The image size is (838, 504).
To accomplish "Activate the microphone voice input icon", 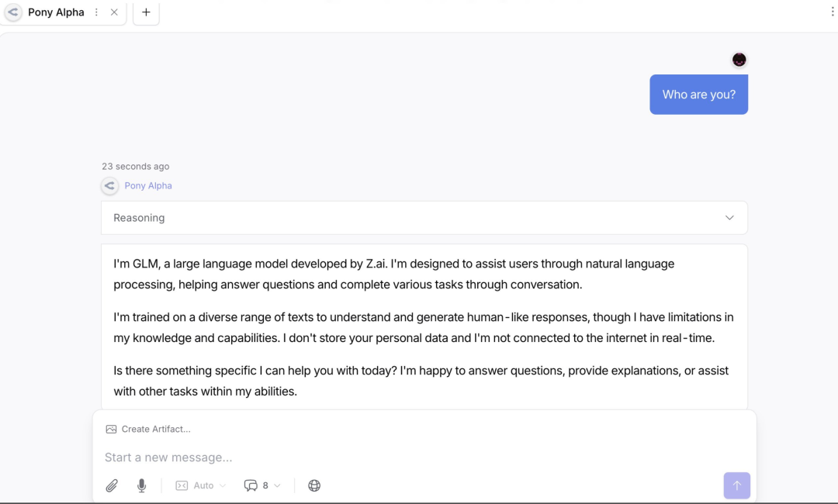I will coord(141,485).
